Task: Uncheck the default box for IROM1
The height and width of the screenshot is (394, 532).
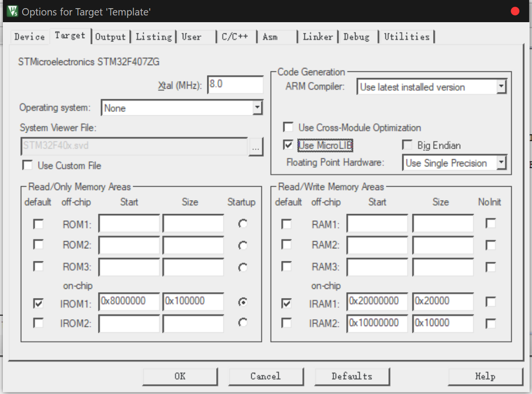Action: click(x=38, y=303)
